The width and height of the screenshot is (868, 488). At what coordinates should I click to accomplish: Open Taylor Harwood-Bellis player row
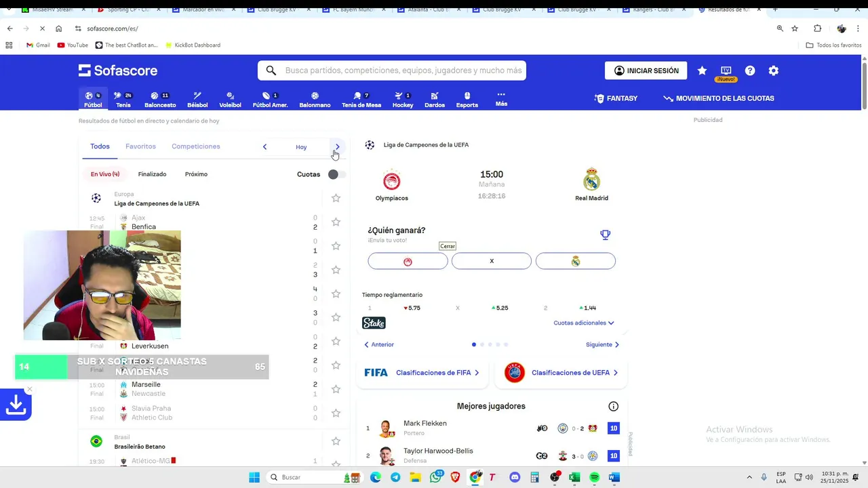pyautogui.click(x=492, y=455)
